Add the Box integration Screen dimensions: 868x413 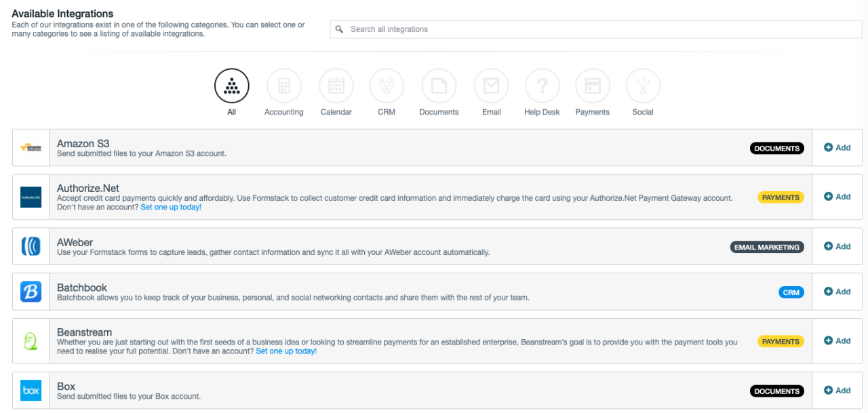pyautogui.click(x=837, y=391)
